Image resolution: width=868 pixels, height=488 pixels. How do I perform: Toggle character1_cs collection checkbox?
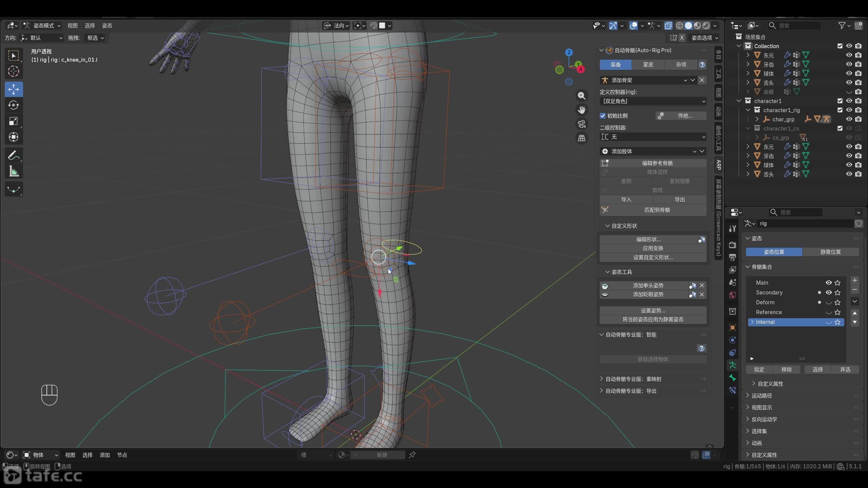pos(840,128)
